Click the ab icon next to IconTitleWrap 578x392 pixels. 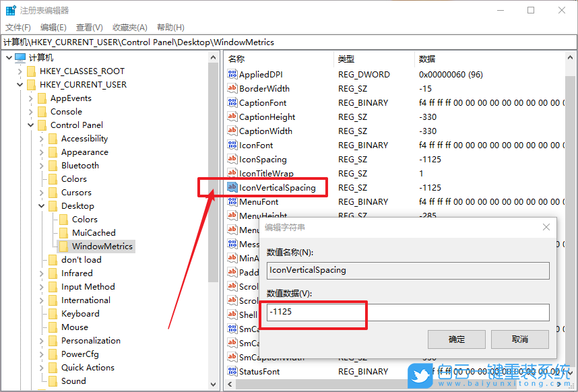click(x=232, y=173)
